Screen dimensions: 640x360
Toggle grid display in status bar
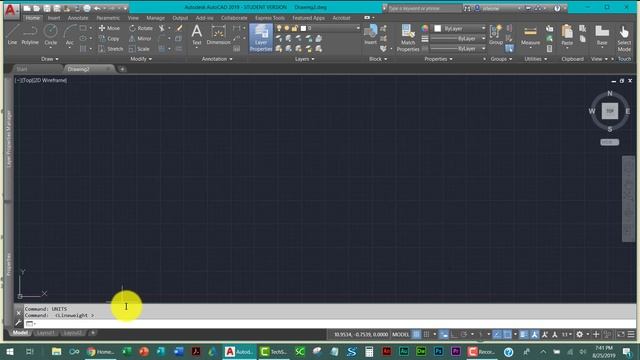[x=416, y=335]
